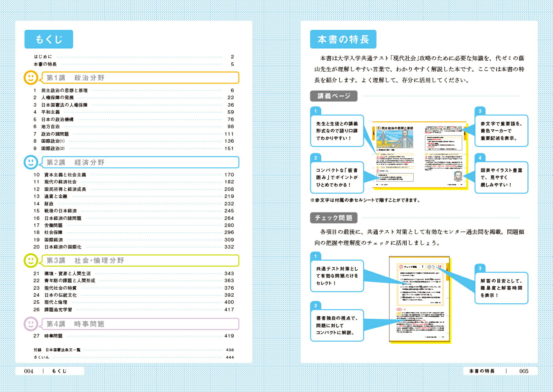Click the 本書の特長 contents entry on page 5
This screenshot has width=553, height=392.
click(x=134, y=64)
